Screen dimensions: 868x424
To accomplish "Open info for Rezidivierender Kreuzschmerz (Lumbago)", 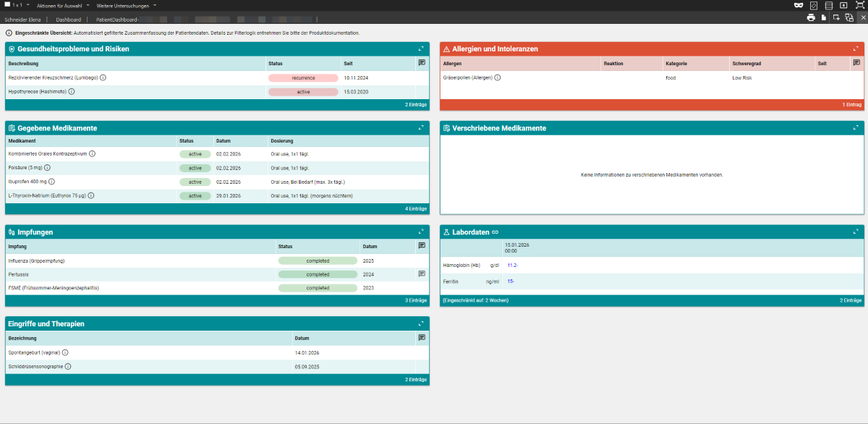I will coord(103,77).
